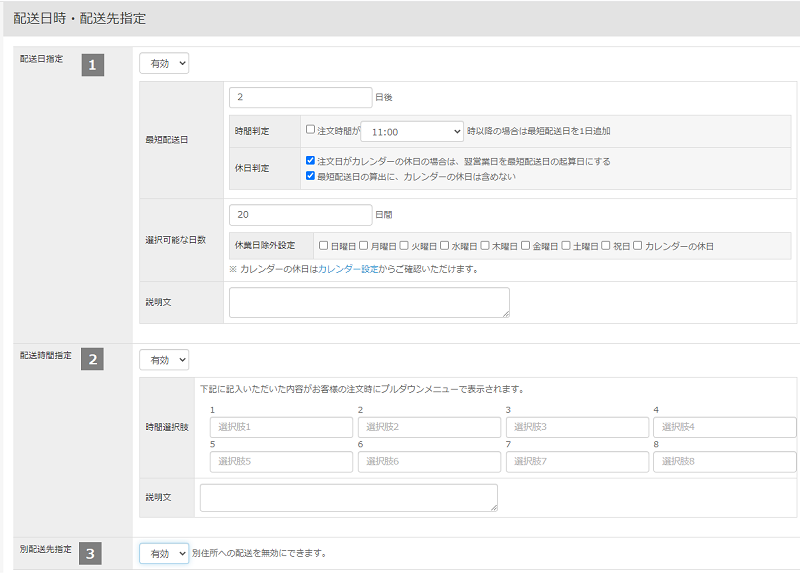
Task: Click the 選択可能な日数 row label
Action: [176, 240]
